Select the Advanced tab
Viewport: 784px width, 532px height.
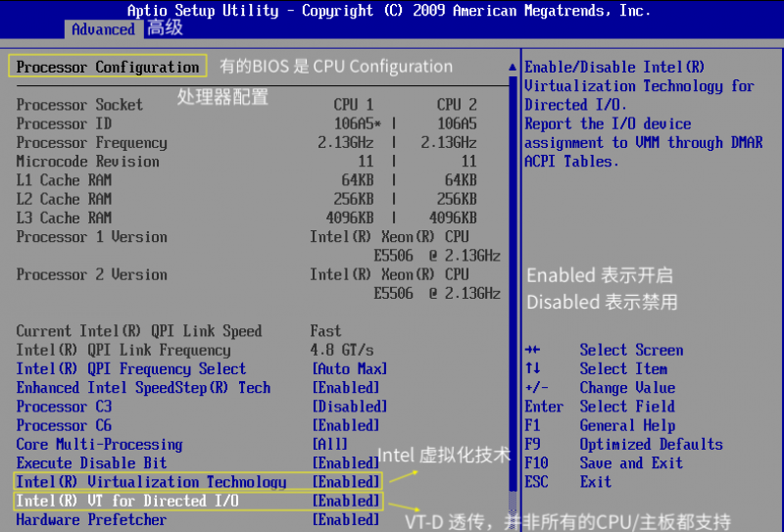click(x=103, y=29)
